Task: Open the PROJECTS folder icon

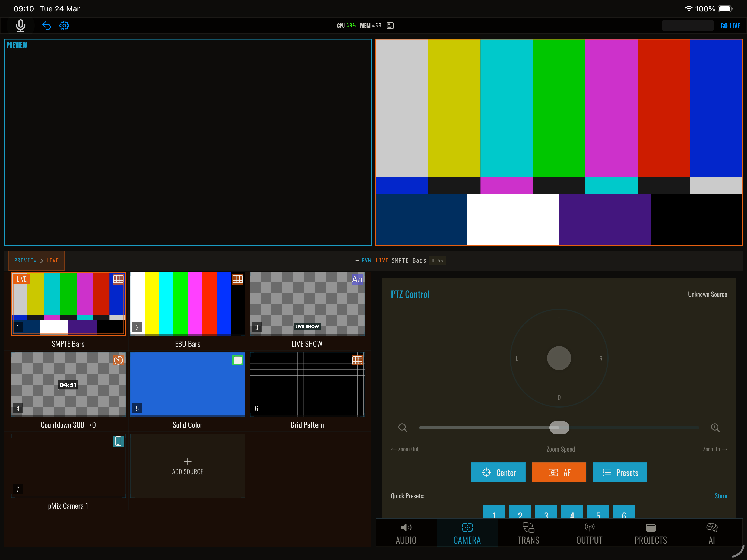Action: pyautogui.click(x=650, y=533)
